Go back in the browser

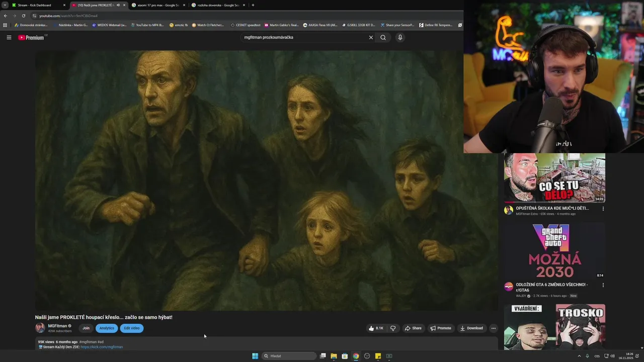(x=6, y=16)
